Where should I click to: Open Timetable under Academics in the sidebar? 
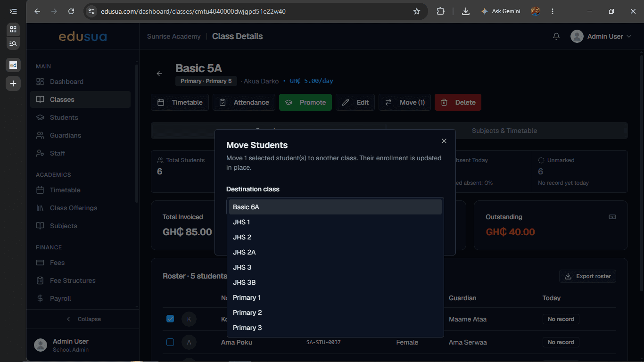(80, 190)
